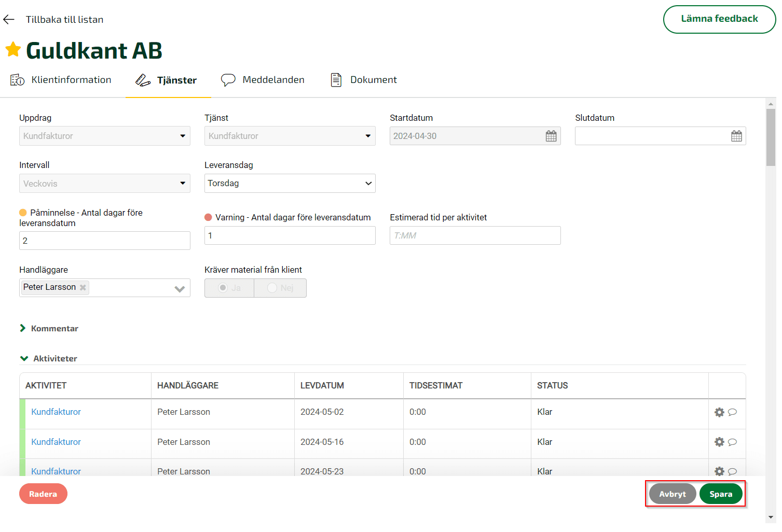Open settings gear for 2024-05-23 activity

pyautogui.click(x=719, y=471)
